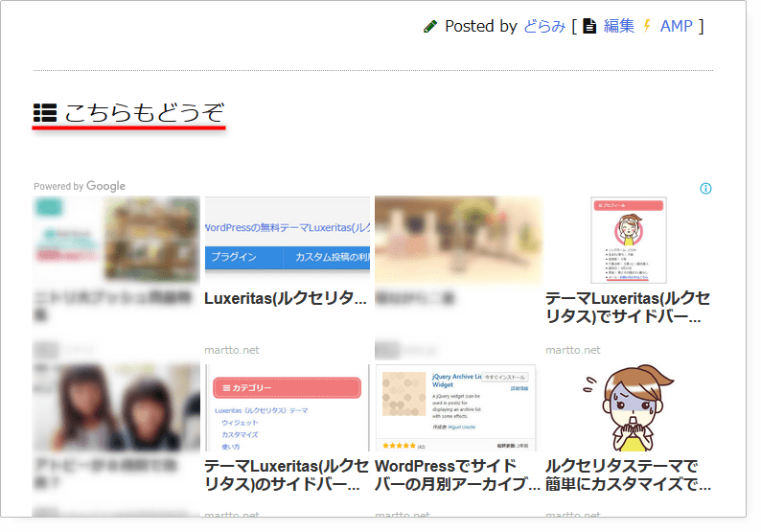Open the jQuery Archive List Widget thumbnail
This screenshot has height=532, width=761.
455,407
